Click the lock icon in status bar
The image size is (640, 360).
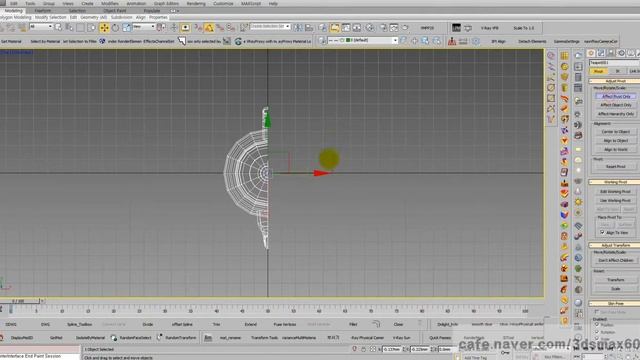click(x=363, y=349)
